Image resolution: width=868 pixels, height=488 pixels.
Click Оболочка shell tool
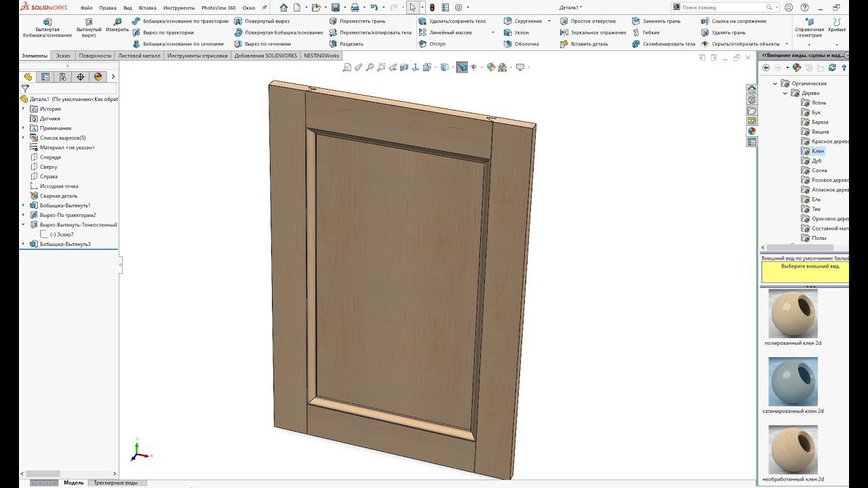[521, 44]
